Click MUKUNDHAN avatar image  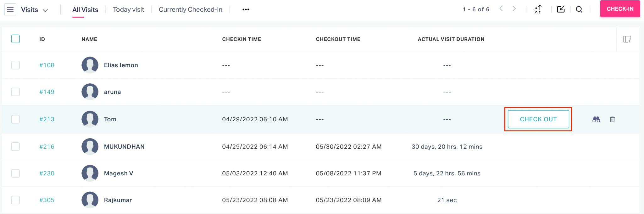click(90, 146)
